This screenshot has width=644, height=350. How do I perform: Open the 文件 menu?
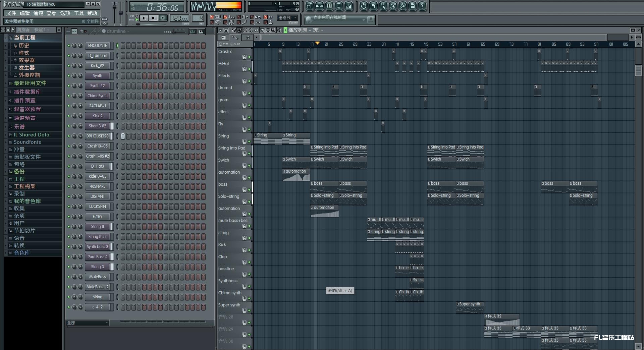click(x=11, y=13)
